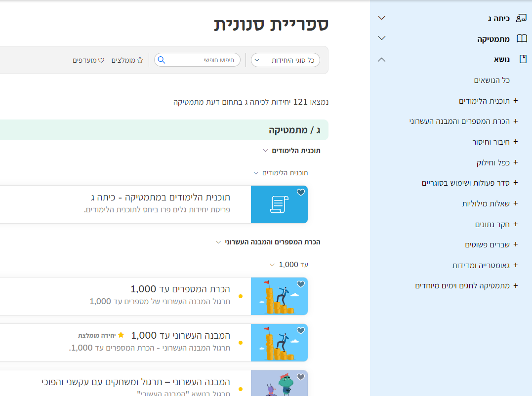The width and height of the screenshot is (532, 396).
Task: Click coin-stack thumbnail of הכרת המספרים עד 1,000
Action: (279, 296)
